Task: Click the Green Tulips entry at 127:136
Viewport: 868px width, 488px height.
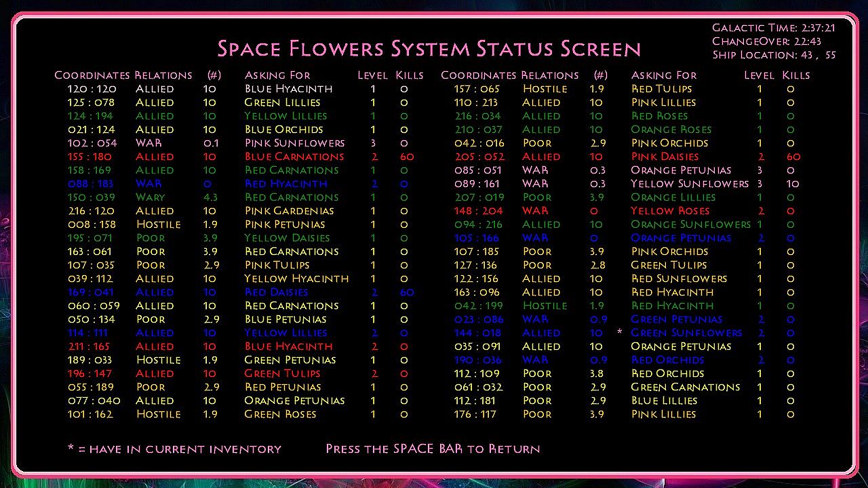Action: 669,265
